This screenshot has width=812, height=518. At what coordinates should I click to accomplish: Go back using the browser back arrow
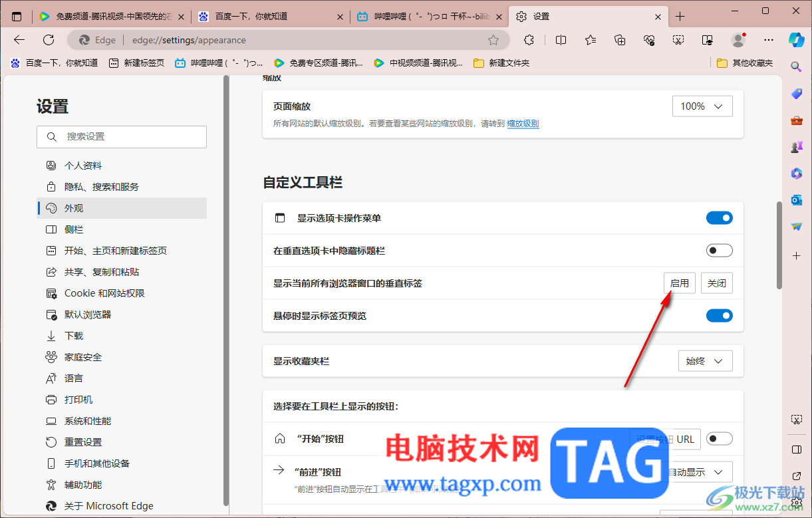click(x=19, y=40)
